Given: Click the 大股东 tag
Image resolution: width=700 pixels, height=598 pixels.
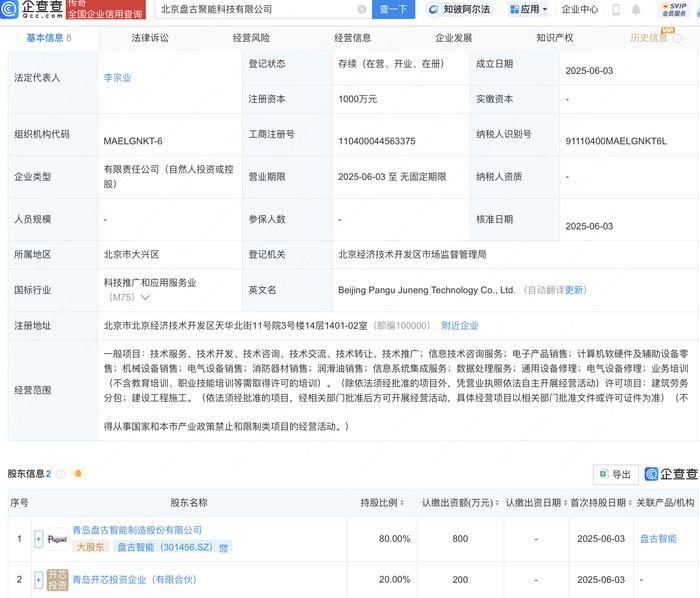Looking at the screenshot, I should pyautogui.click(x=90, y=547).
